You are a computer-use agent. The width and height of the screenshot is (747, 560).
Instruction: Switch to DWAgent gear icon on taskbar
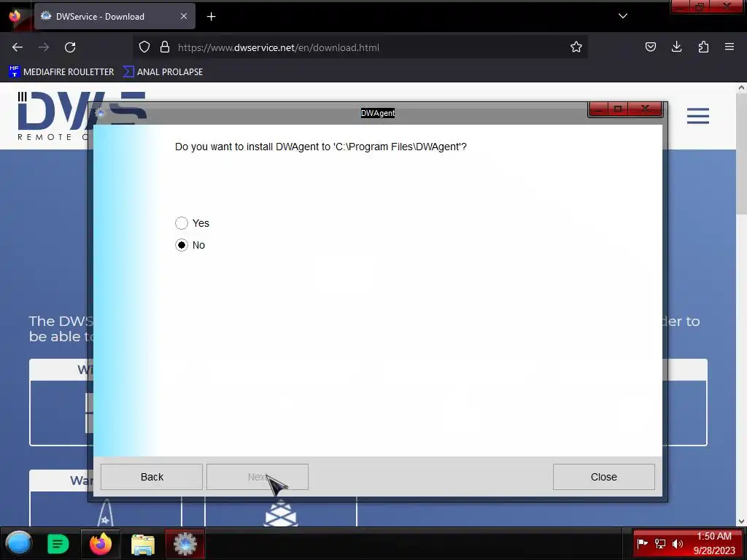tap(185, 544)
